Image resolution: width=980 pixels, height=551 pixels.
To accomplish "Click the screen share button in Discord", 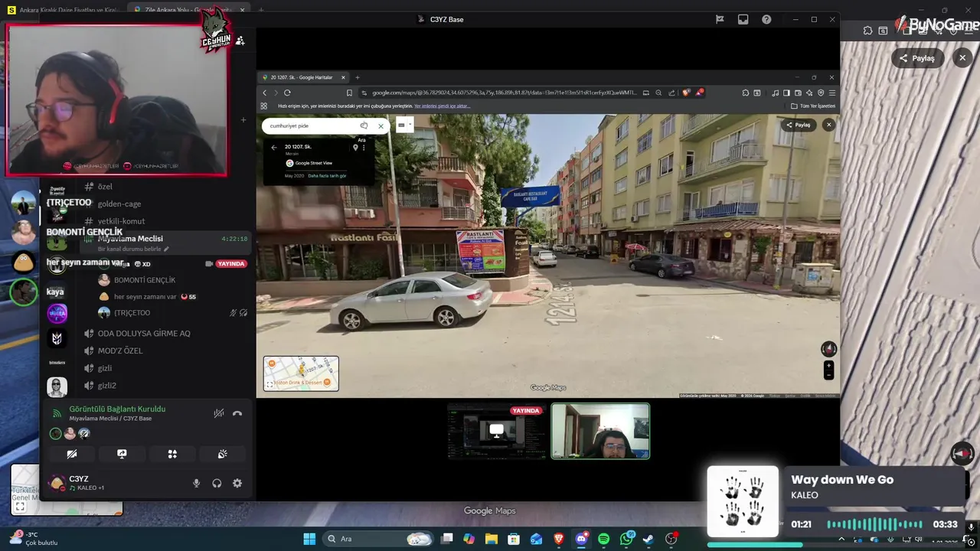I will point(122,454).
